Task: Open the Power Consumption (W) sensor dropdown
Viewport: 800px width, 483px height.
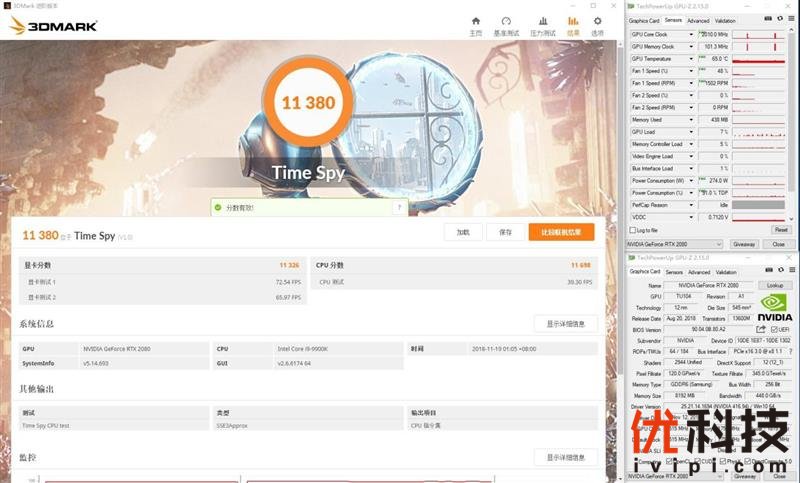Action: pyautogui.click(x=691, y=181)
